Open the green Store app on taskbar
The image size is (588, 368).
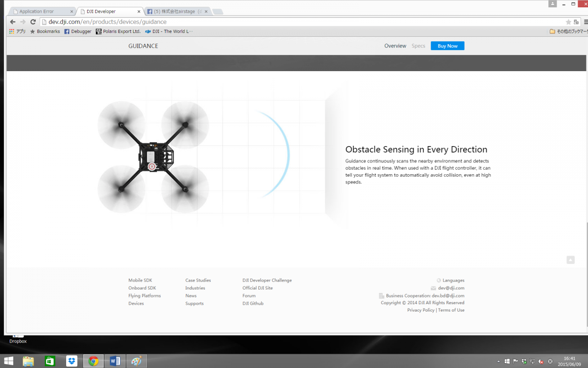point(50,361)
